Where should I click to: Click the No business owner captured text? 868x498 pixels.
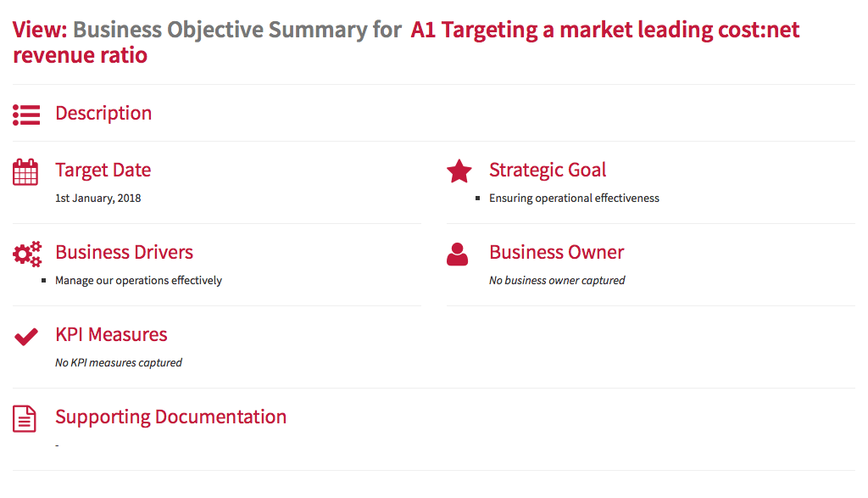tap(557, 280)
